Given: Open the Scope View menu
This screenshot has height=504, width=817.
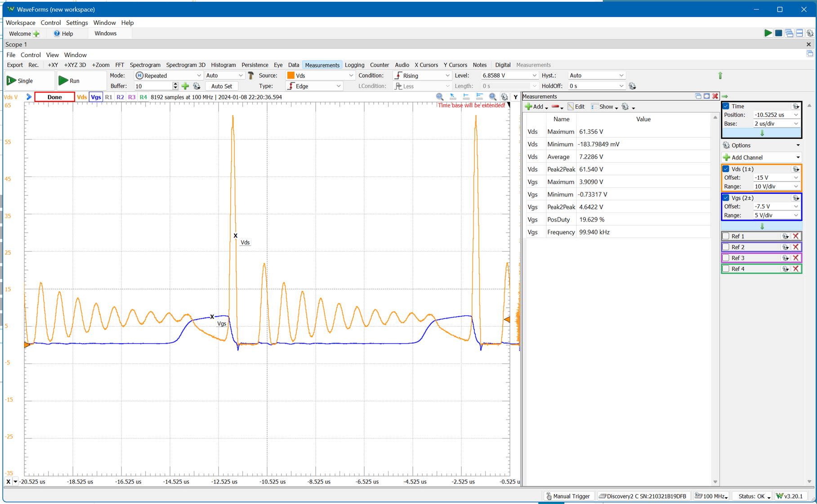Looking at the screenshot, I should (52, 55).
